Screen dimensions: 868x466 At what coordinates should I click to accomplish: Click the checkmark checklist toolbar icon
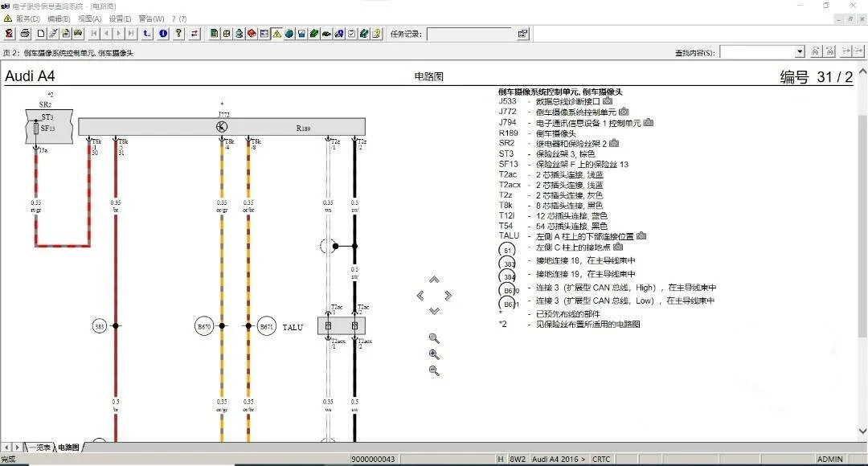click(351, 34)
